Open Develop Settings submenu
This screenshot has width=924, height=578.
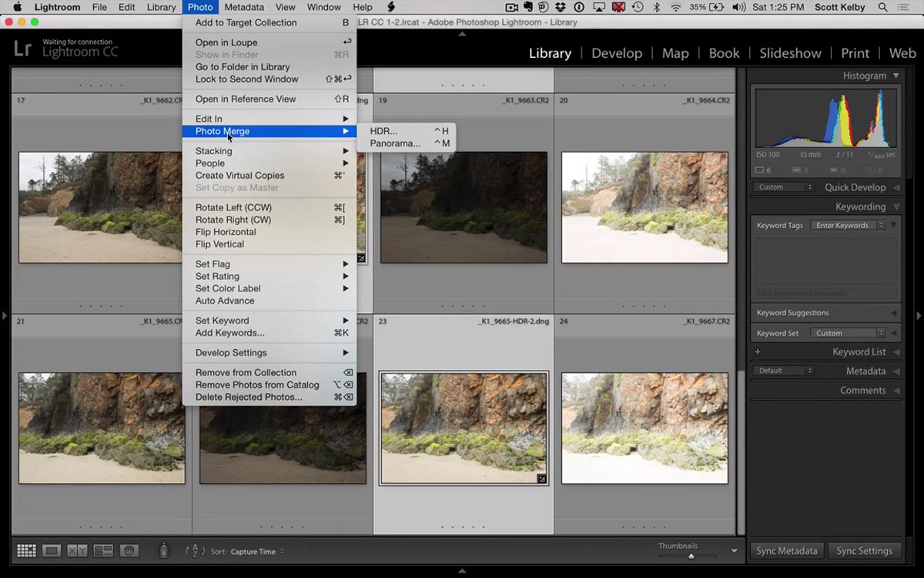269,353
